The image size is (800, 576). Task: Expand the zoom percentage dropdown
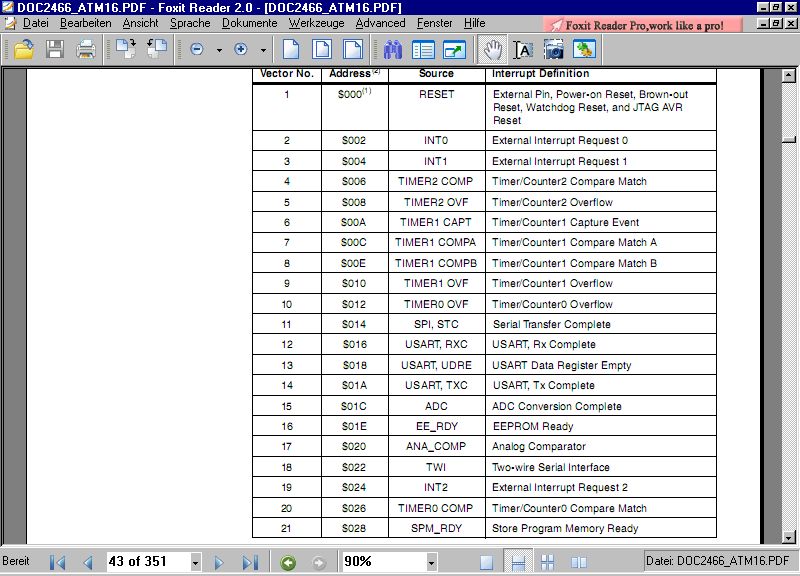pyautogui.click(x=432, y=563)
